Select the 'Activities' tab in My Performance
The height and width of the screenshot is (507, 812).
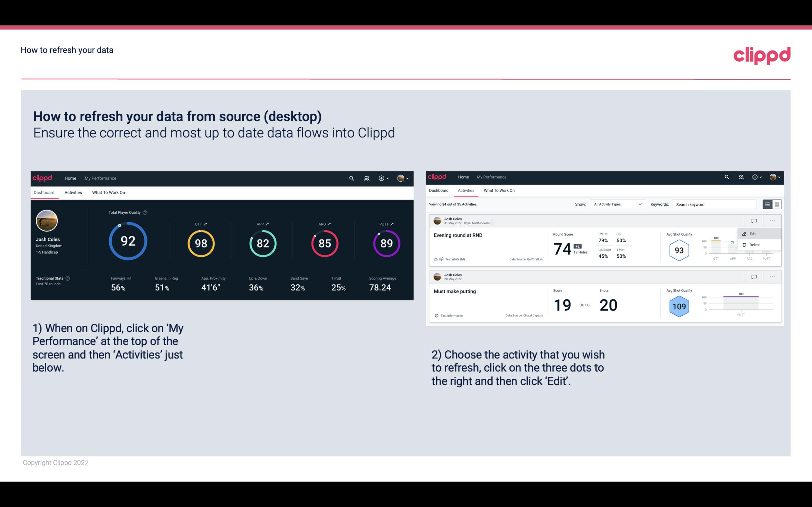click(73, 192)
